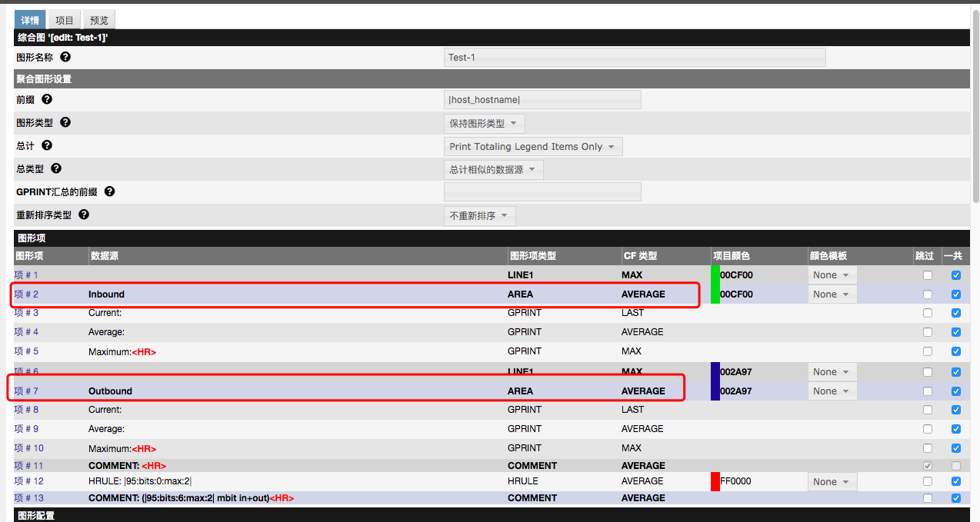
Task: Click the 总计 help icon
Action: [47, 145]
